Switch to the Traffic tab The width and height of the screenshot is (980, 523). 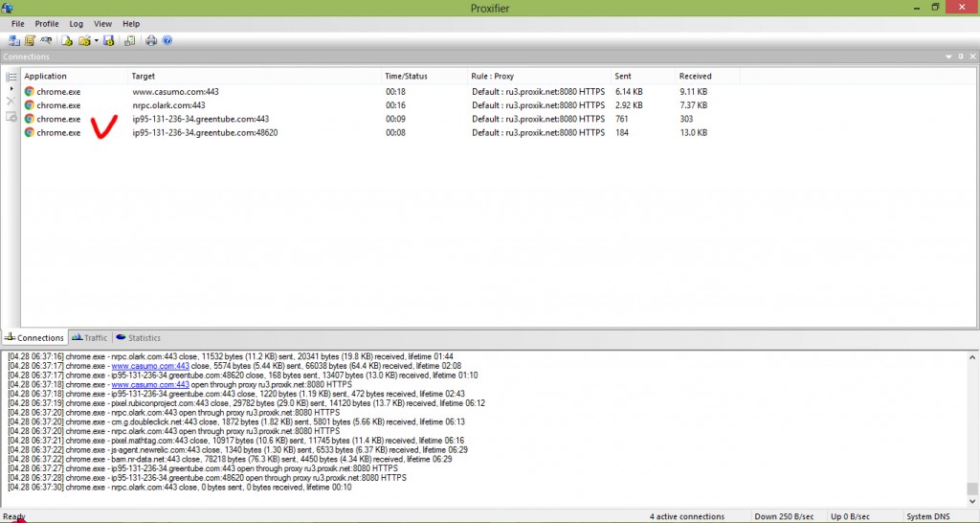point(89,338)
